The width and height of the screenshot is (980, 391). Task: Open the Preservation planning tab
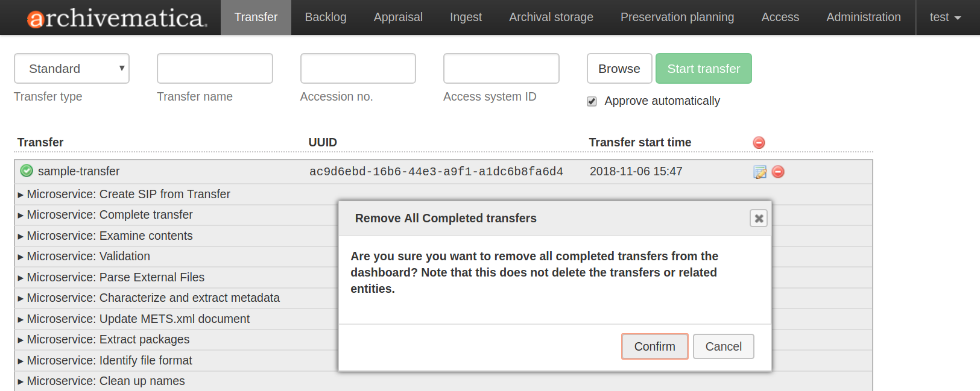(x=677, y=17)
